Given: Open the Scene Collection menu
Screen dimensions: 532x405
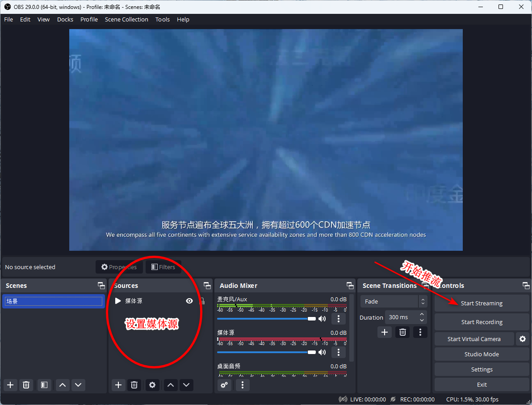Looking at the screenshot, I should [126, 19].
